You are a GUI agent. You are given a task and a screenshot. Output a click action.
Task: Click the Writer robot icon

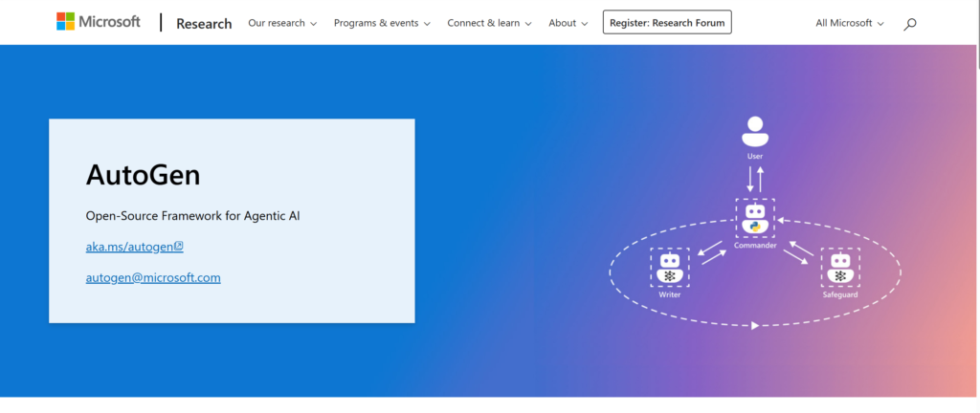669,268
